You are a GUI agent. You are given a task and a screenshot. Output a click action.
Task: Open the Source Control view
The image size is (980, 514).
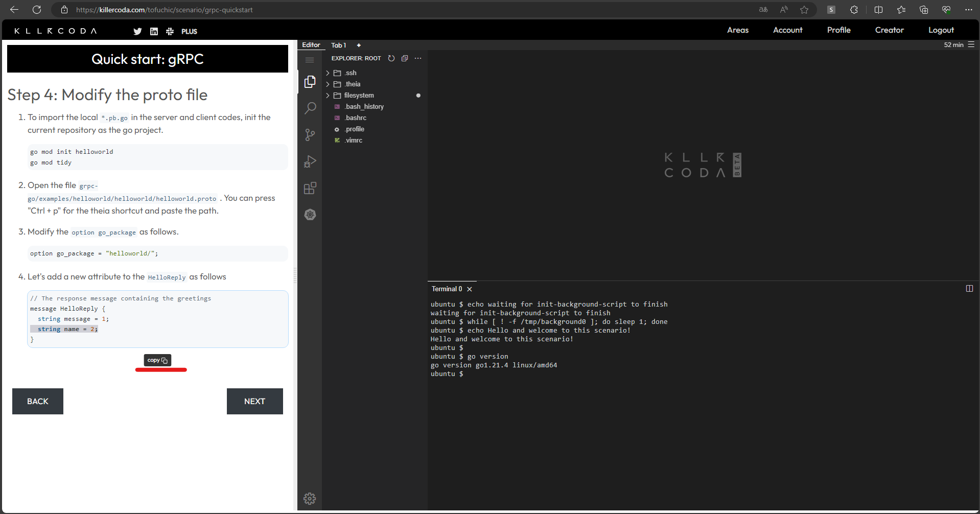(310, 135)
